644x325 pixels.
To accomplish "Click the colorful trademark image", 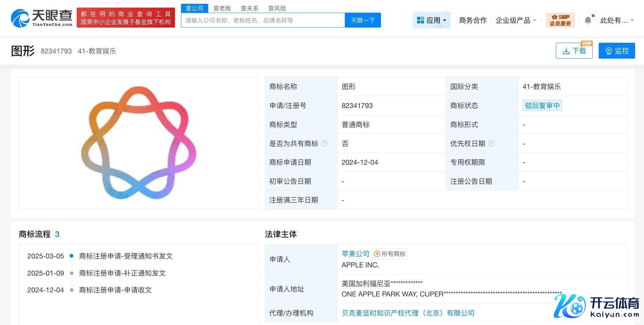I will click(139, 143).
